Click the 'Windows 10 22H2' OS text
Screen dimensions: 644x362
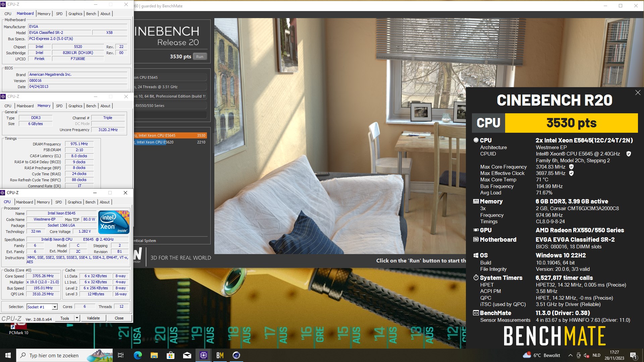(560, 255)
